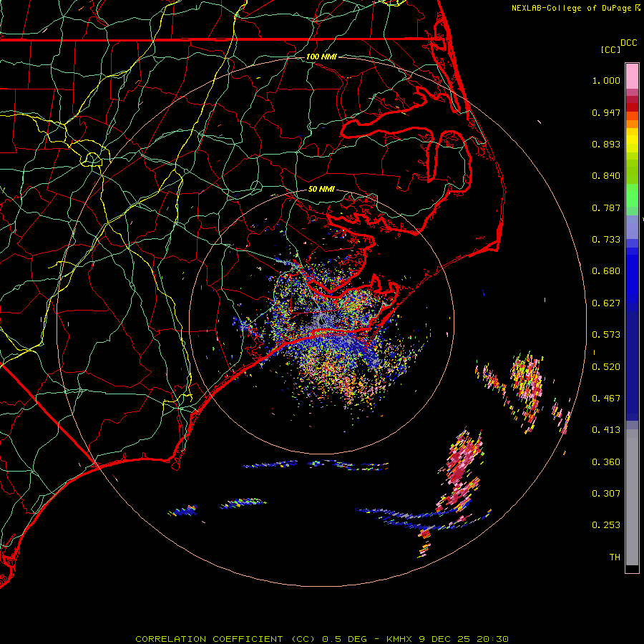Screen dimensions: 644x644
Task: Click the 1.000 colorbar value
Action: point(606,80)
